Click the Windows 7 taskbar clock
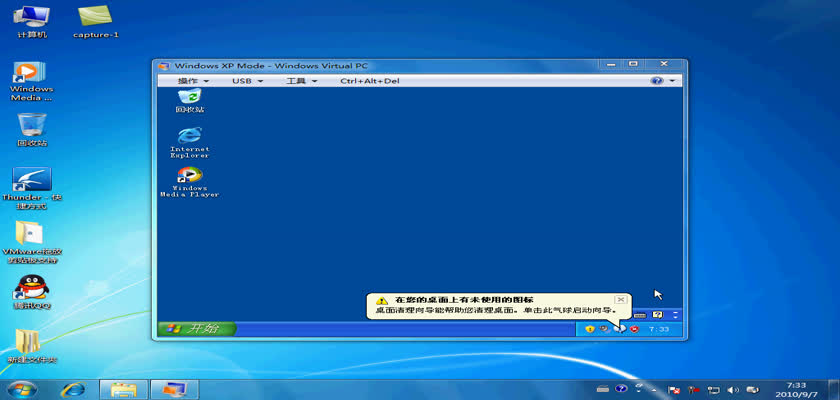The image size is (840, 400). point(796,388)
